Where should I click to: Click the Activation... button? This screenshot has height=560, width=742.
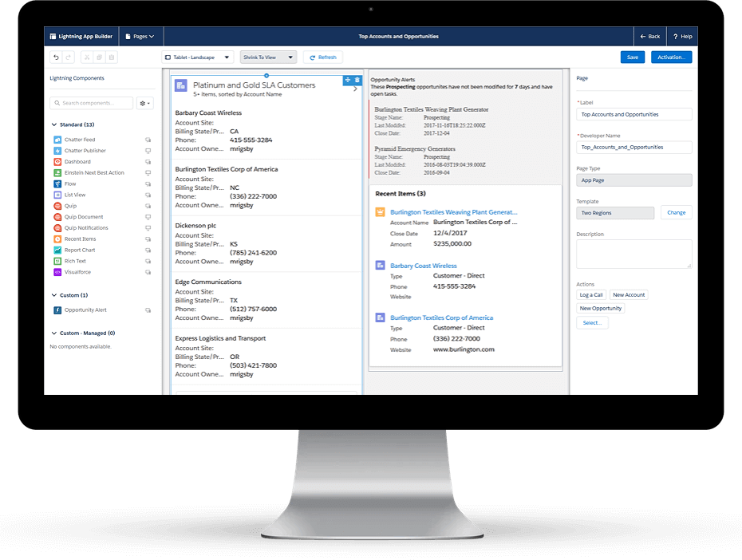(672, 57)
